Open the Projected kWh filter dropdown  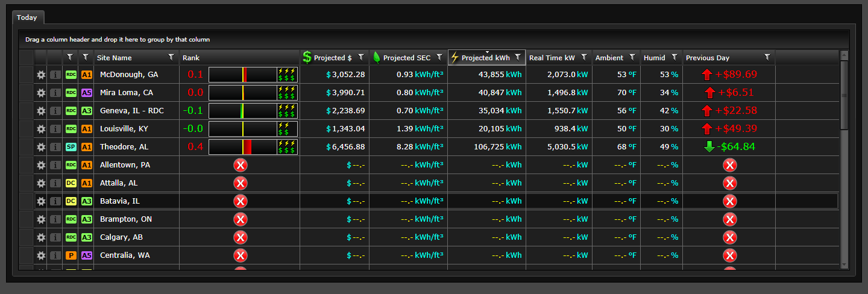coord(518,57)
